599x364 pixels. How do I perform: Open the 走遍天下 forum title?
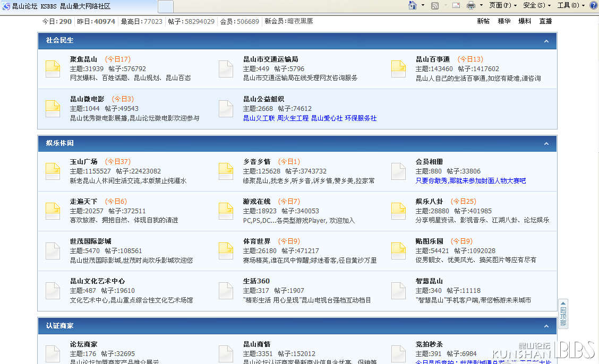pos(83,202)
